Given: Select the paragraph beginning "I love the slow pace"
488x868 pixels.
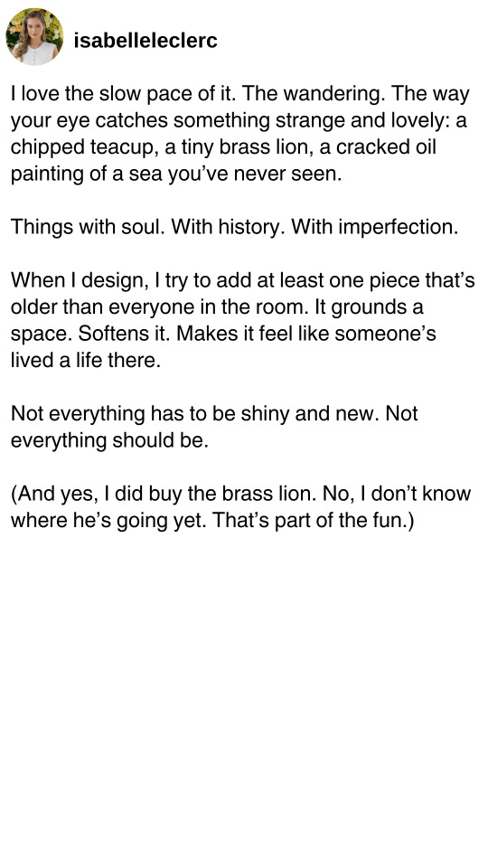Looking at the screenshot, I should pyautogui.click(x=239, y=134).
